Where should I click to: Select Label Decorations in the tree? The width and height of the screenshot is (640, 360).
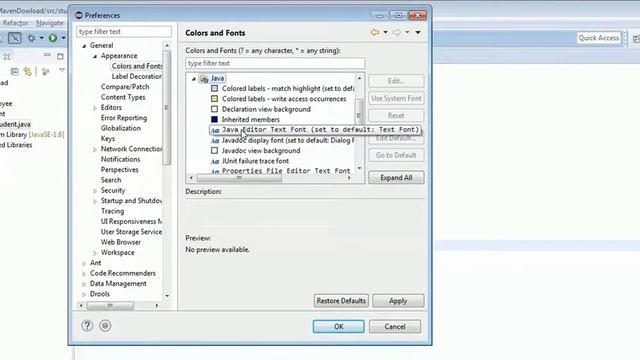coord(137,76)
